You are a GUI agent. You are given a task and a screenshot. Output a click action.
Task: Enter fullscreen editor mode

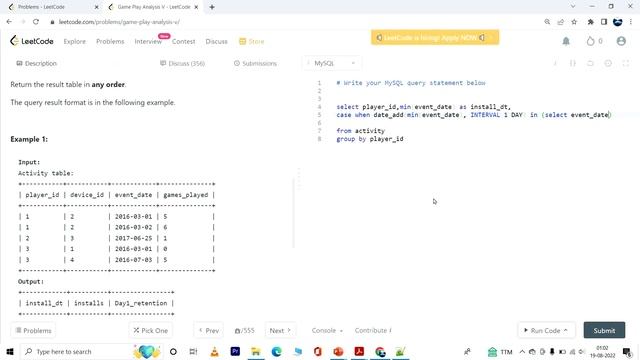[626, 63]
